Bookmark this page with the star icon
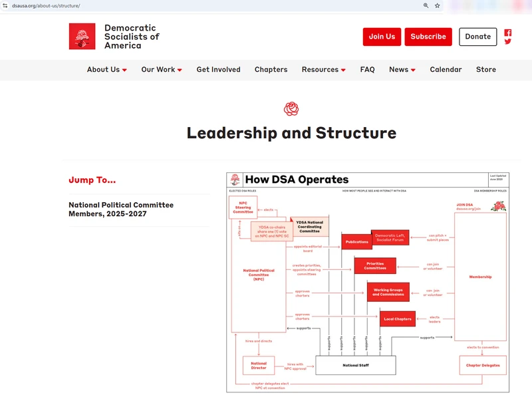The width and height of the screenshot is (532, 395). coord(438,5)
